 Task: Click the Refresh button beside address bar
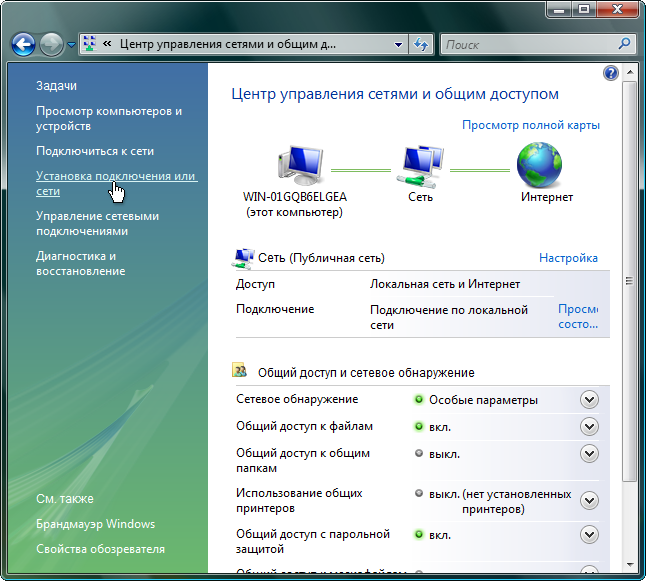tap(421, 45)
